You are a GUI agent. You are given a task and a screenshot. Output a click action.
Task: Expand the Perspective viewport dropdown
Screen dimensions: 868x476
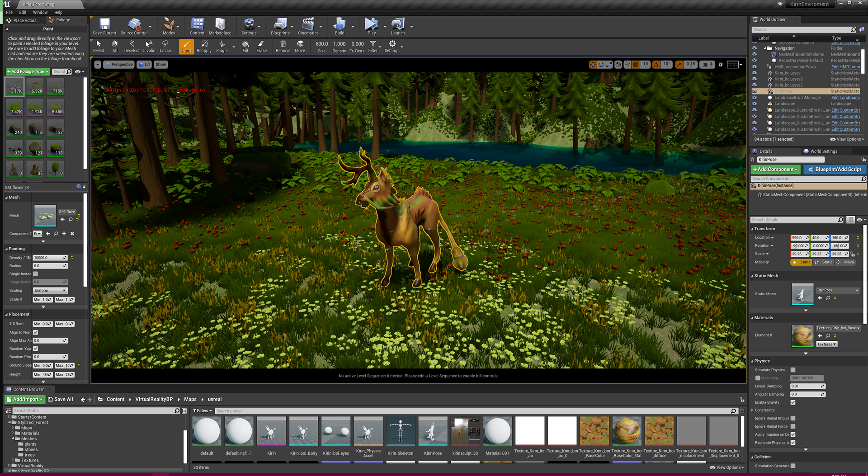(119, 65)
